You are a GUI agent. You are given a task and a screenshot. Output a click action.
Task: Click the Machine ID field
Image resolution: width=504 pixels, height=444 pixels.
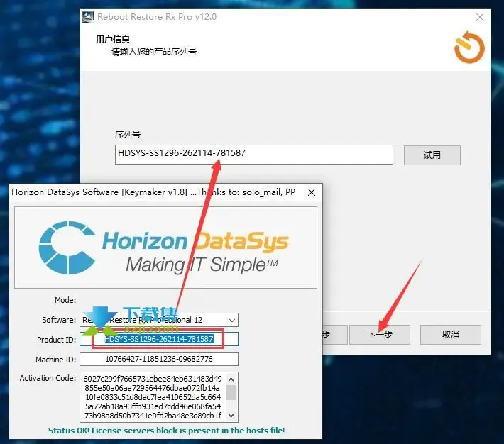pyautogui.click(x=159, y=359)
